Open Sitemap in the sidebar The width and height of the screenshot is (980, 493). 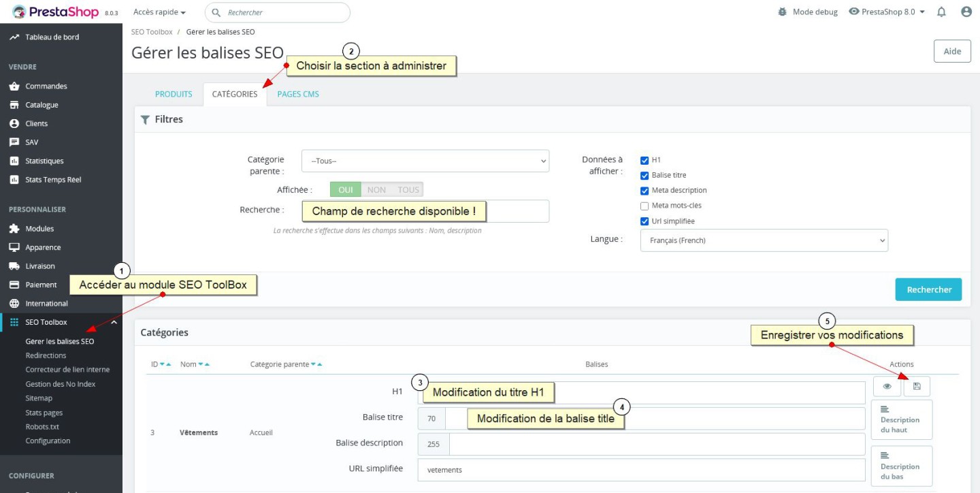[x=39, y=398]
